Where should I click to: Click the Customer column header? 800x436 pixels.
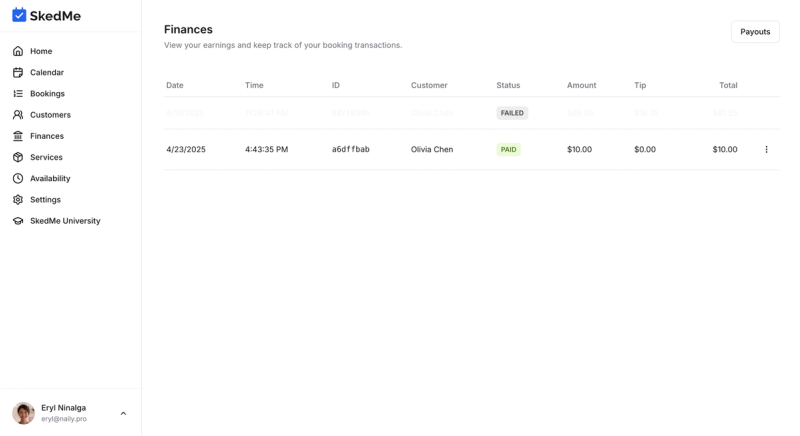[429, 85]
